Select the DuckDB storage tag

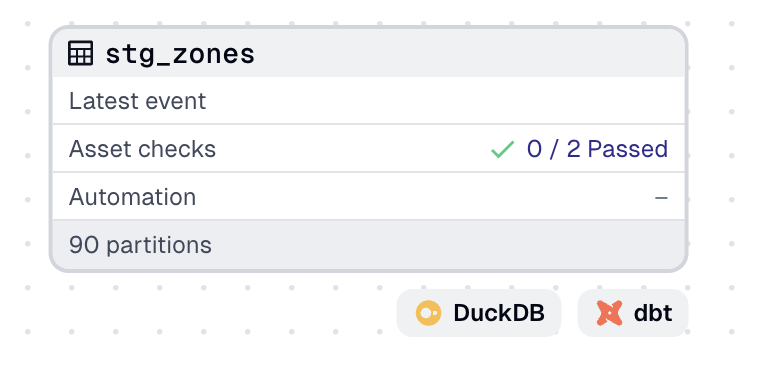[x=479, y=313]
